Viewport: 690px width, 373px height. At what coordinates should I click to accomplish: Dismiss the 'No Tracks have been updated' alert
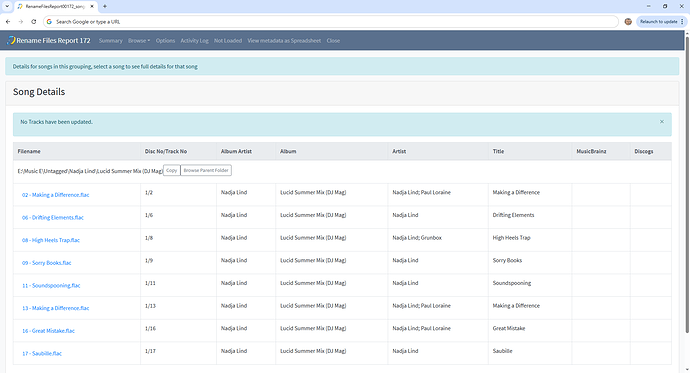tap(661, 122)
